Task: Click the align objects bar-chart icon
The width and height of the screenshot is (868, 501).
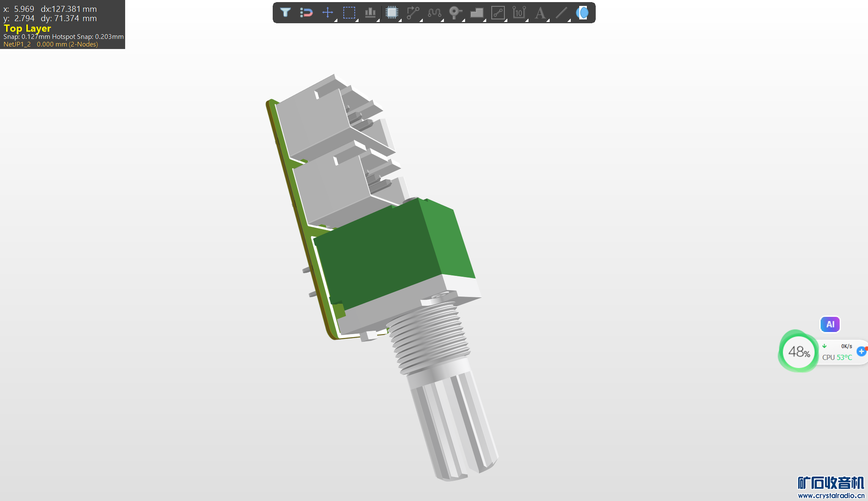Action: (370, 13)
